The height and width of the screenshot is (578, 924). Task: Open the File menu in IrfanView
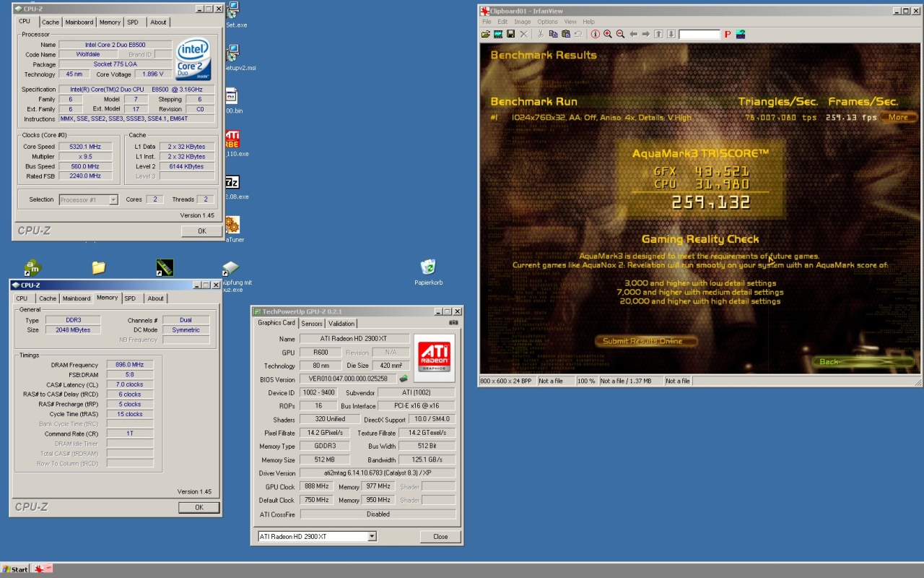pyautogui.click(x=487, y=22)
